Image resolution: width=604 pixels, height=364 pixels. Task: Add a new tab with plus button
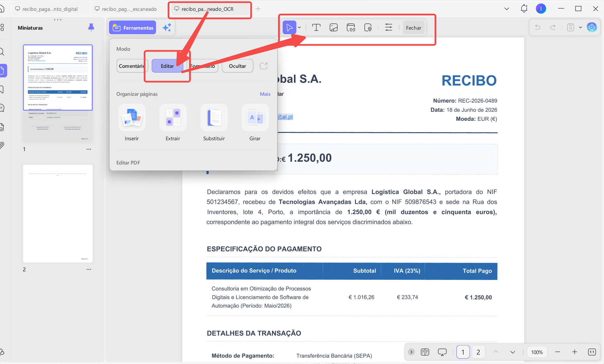[x=258, y=9]
